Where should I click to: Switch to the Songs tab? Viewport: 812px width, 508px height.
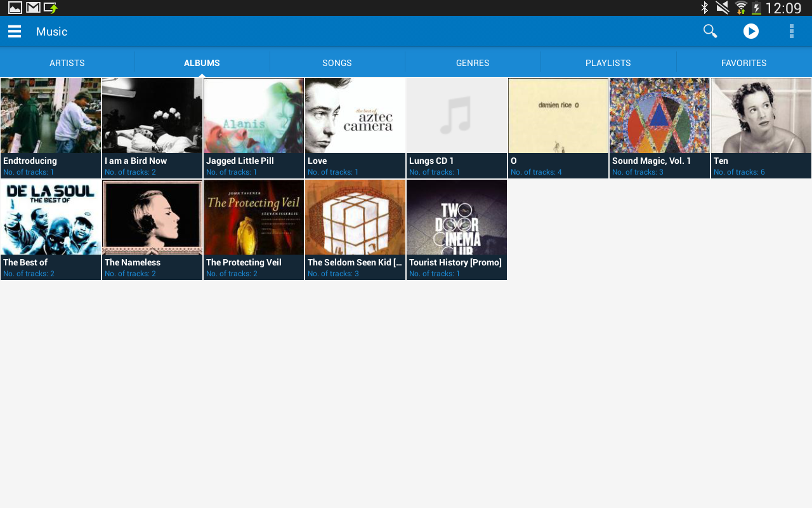[x=337, y=63]
